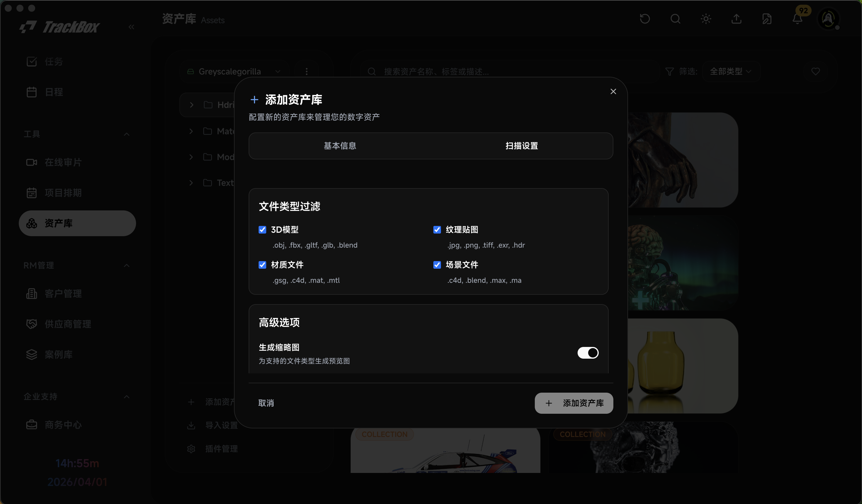This screenshot has height=504, width=862.
Task: Toggle the 材质文件 checkbox
Action: (262, 265)
